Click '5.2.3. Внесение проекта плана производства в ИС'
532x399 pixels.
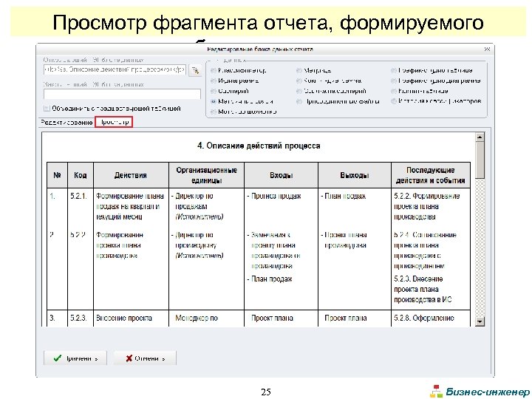point(423,290)
